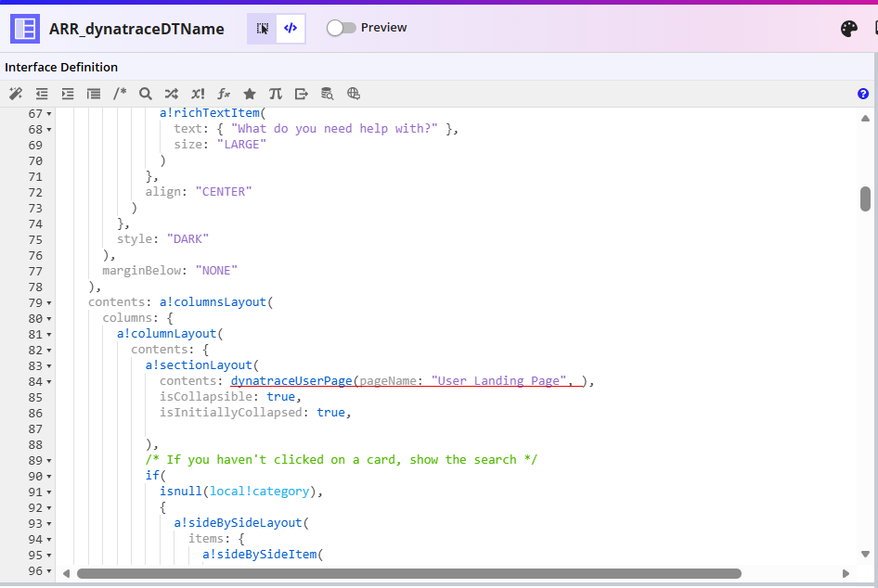The image size is (878, 588).
Task: Collapse code fold at line 79
Action: 48,303
